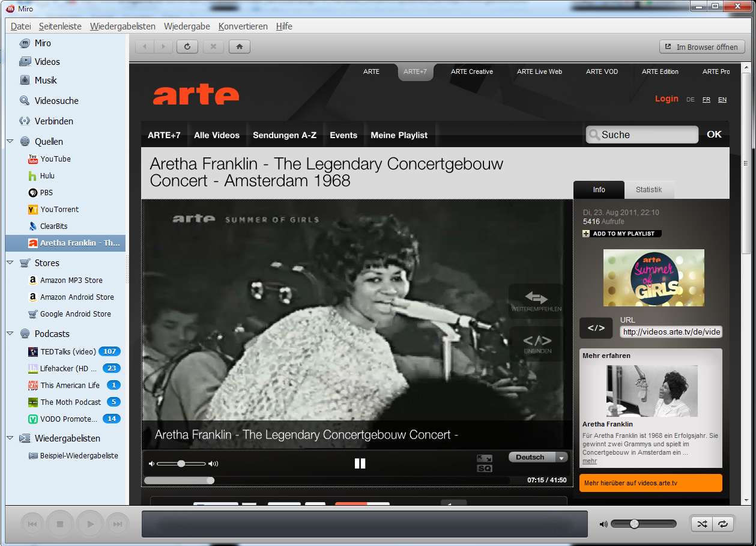
Task: Click the arte Login link
Action: pos(667,99)
